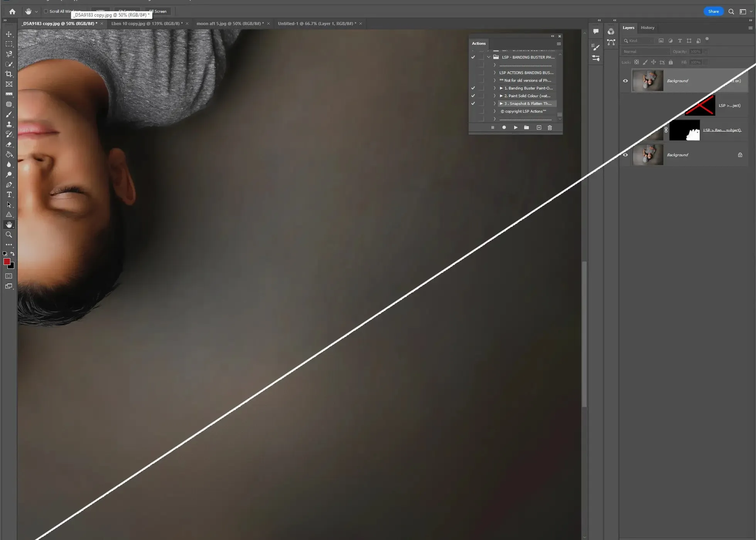Select the Type tool
756x540 pixels.
click(9, 194)
